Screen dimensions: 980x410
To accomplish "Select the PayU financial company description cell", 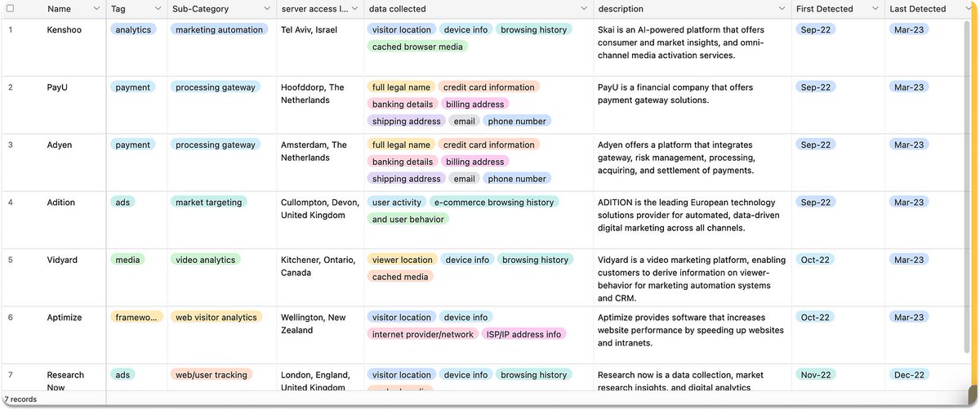I will (693, 105).
